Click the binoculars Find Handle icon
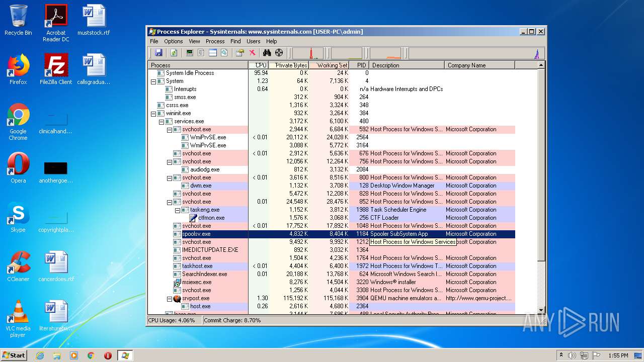Screen dimensions: 644x362 point(267,53)
